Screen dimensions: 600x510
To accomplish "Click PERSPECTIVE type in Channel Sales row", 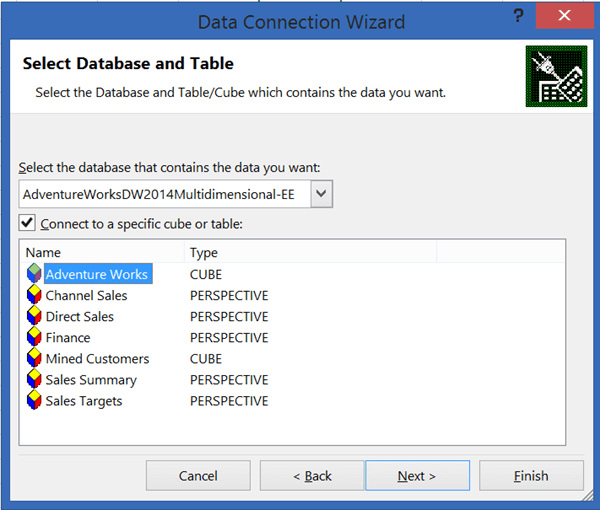I will coord(229,295).
